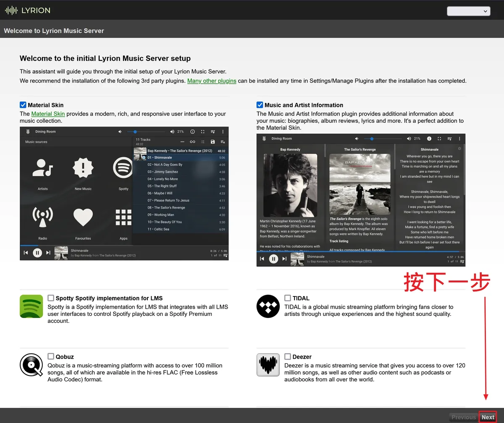504x423 pixels.
Task: Click the Deezer plugin logo icon
Action: 268,365
